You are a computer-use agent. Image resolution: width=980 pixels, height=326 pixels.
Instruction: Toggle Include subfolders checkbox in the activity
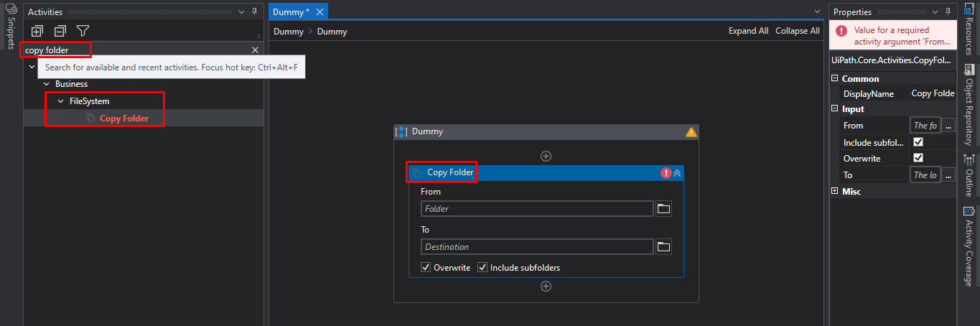tap(482, 268)
